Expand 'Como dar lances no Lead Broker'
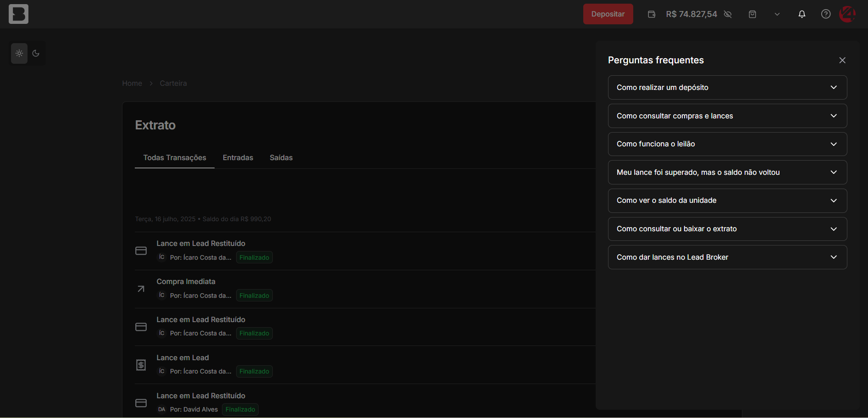The width and height of the screenshot is (868, 418). click(727, 257)
